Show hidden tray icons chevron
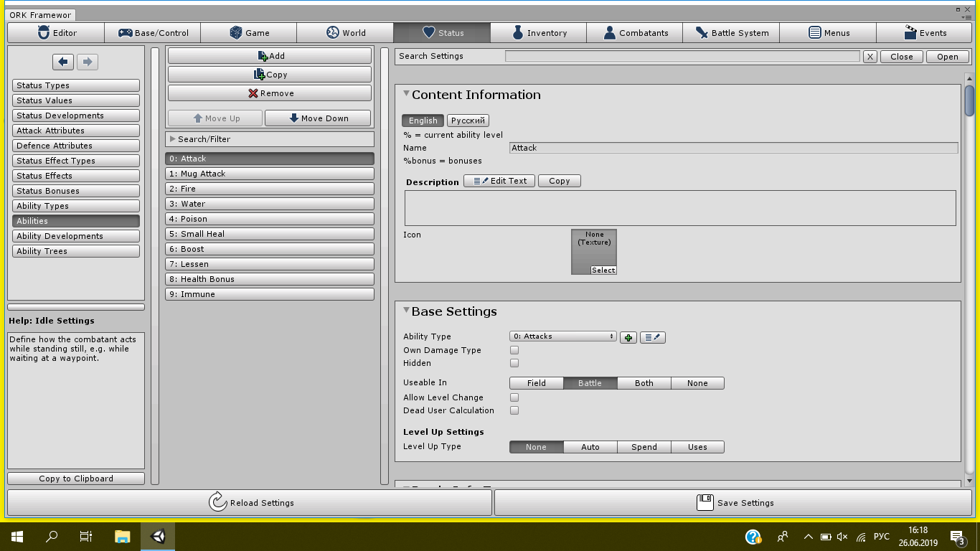The image size is (980, 551). pos(809,537)
